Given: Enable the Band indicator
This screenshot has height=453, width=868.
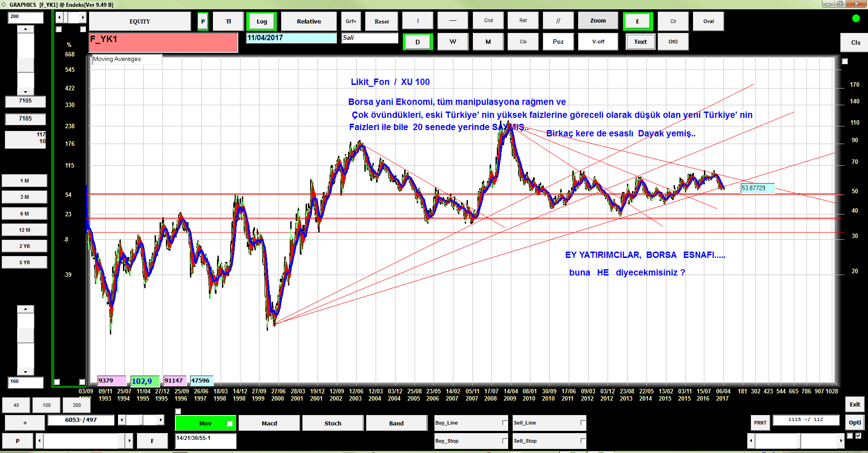Looking at the screenshot, I should click(396, 423).
